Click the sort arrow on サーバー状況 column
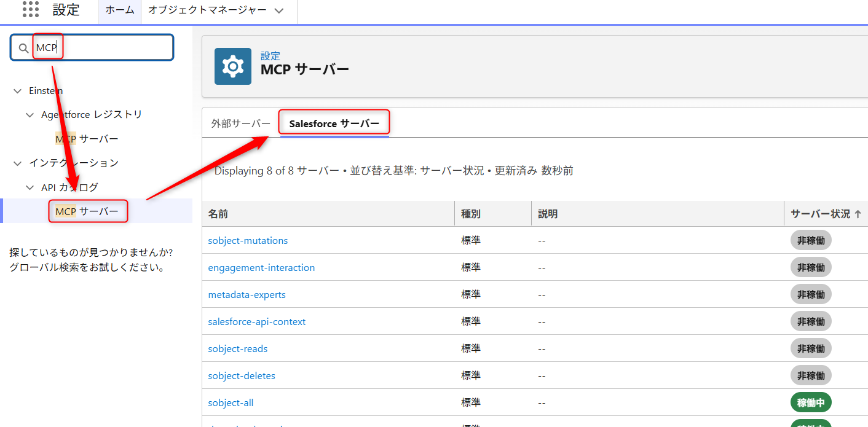Screen dimensions: 868x427 tap(858, 214)
